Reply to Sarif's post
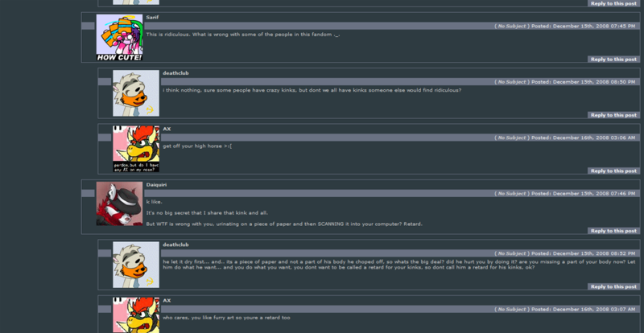Image resolution: width=644 pixels, height=333 pixels. 613,60
